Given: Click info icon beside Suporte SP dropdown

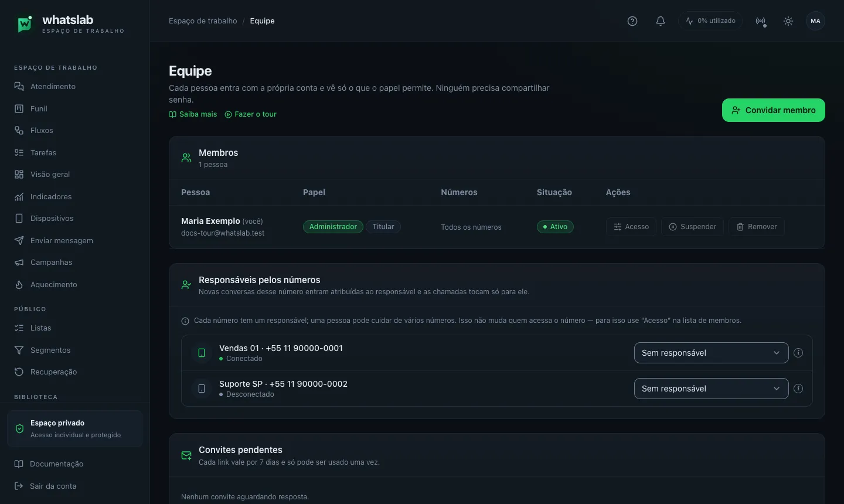Looking at the screenshot, I should tap(798, 389).
